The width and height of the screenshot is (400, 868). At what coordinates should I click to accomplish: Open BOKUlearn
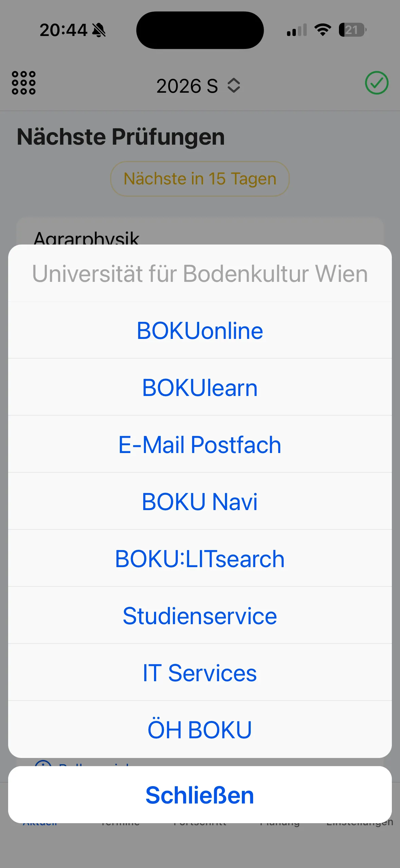tap(200, 387)
